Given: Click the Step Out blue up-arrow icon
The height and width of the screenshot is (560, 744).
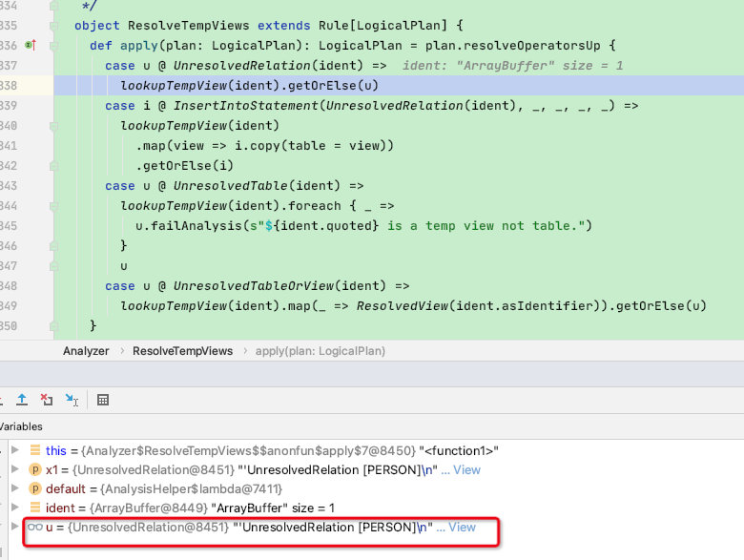Looking at the screenshot, I should tap(22, 400).
